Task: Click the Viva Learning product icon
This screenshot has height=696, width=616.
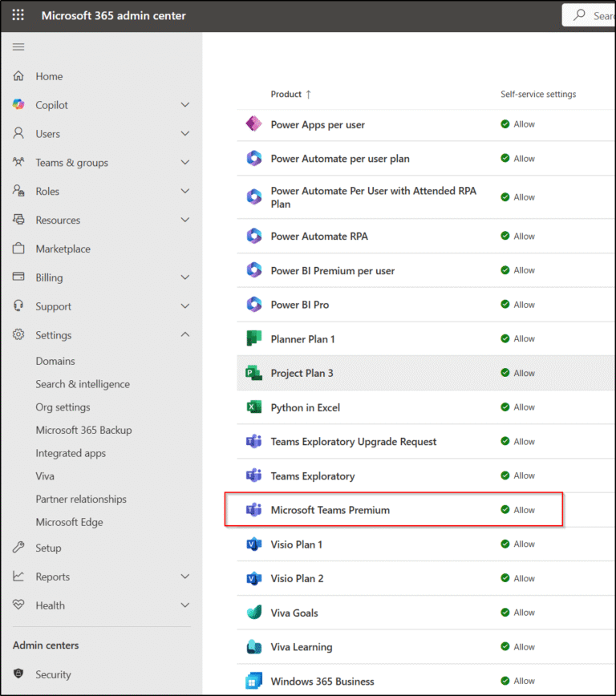Action: pyautogui.click(x=253, y=647)
